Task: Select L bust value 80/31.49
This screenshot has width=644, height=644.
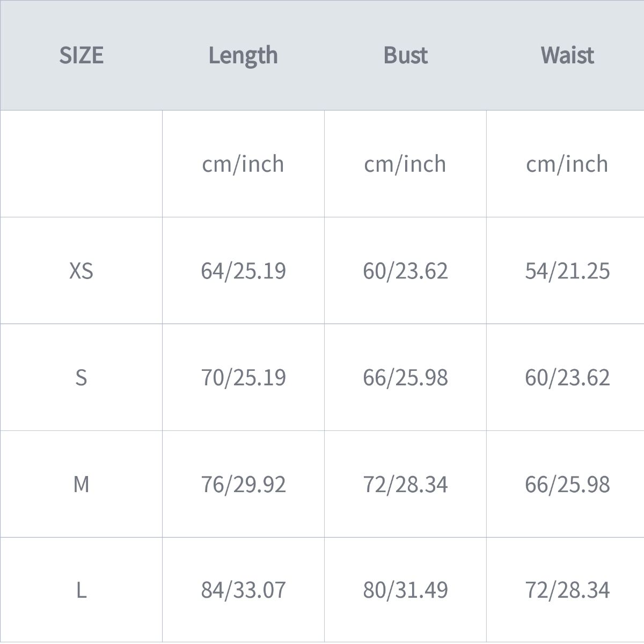Action: tap(405, 590)
